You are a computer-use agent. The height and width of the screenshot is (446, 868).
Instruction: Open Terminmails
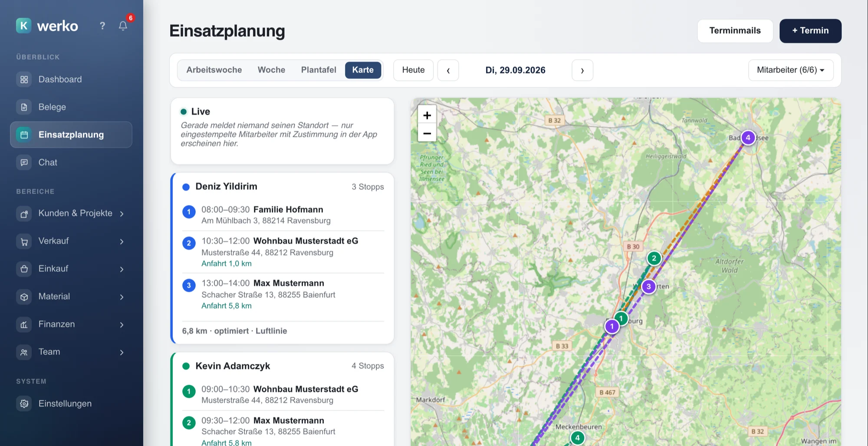click(735, 30)
